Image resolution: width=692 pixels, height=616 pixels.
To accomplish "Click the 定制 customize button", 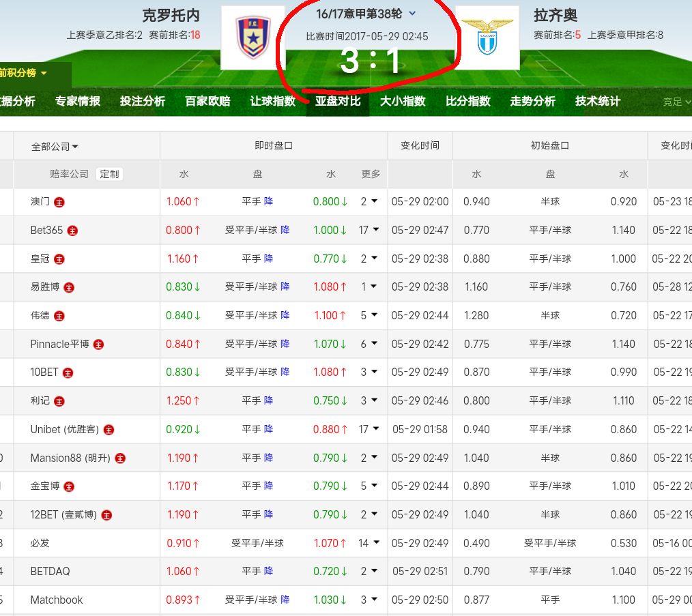I will [x=109, y=174].
